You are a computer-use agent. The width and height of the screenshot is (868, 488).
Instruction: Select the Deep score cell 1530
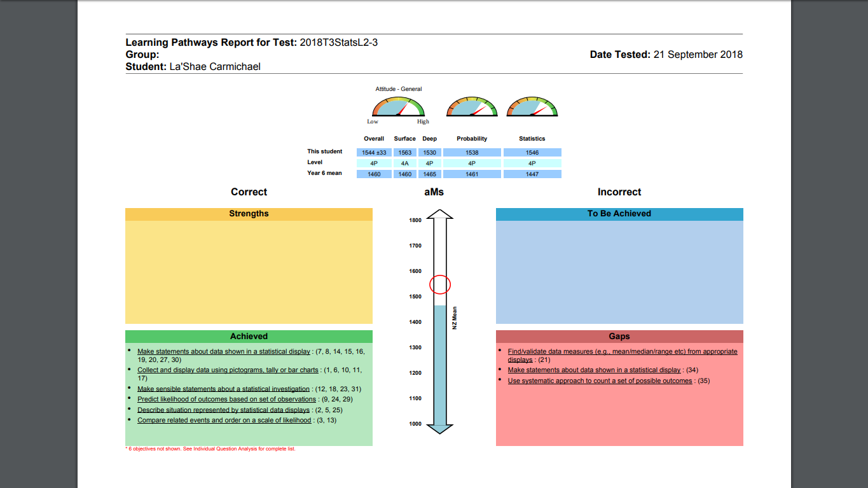[430, 153]
